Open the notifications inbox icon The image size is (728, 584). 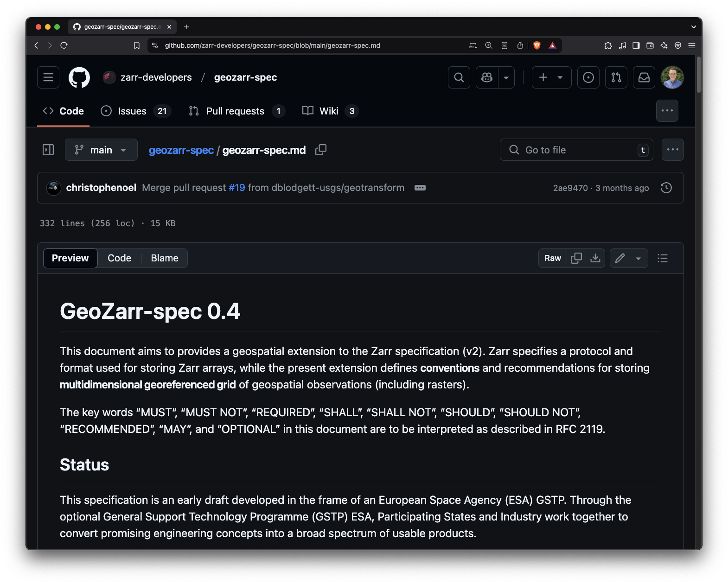pyautogui.click(x=644, y=77)
